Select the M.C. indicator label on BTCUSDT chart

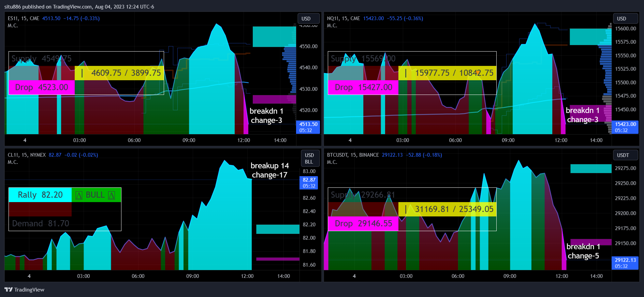[332, 162]
